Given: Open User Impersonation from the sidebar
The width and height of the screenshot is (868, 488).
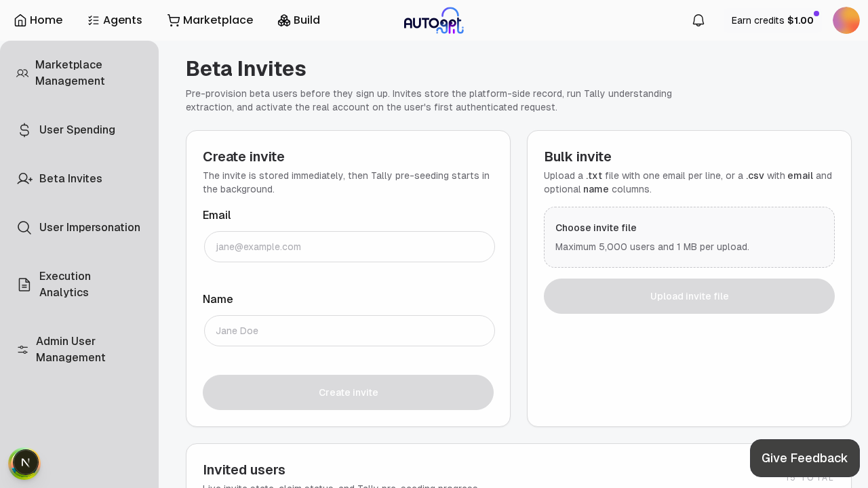Looking at the screenshot, I should coord(90,227).
